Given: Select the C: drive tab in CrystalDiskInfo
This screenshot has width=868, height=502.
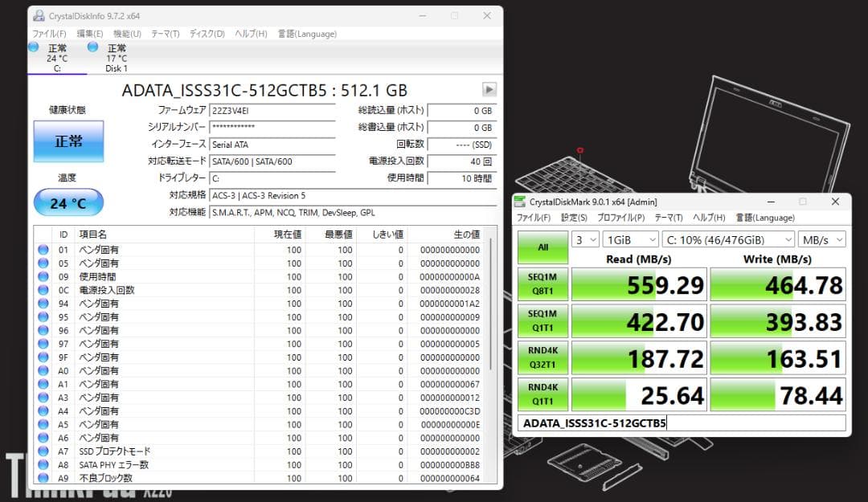Looking at the screenshot, I should point(57,58).
